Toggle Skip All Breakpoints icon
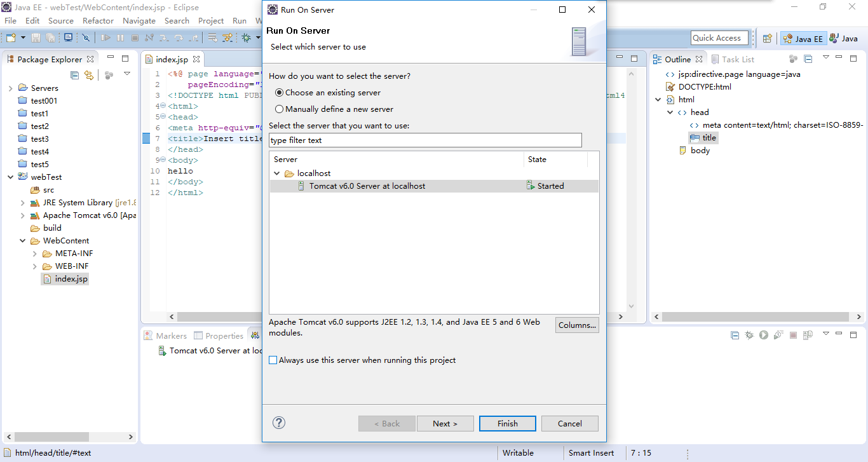The width and height of the screenshot is (868, 462). pyautogui.click(x=86, y=38)
